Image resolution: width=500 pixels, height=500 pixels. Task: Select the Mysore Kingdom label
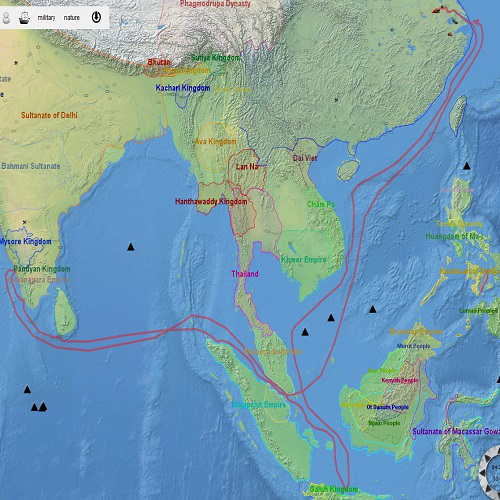pyautogui.click(x=26, y=241)
